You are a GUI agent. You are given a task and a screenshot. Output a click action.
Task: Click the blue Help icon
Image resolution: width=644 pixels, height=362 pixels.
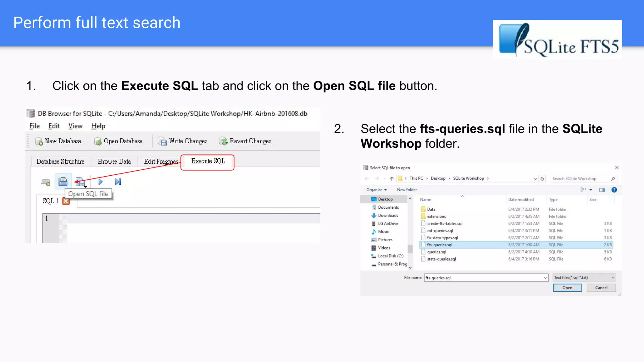tap(614, 190)
